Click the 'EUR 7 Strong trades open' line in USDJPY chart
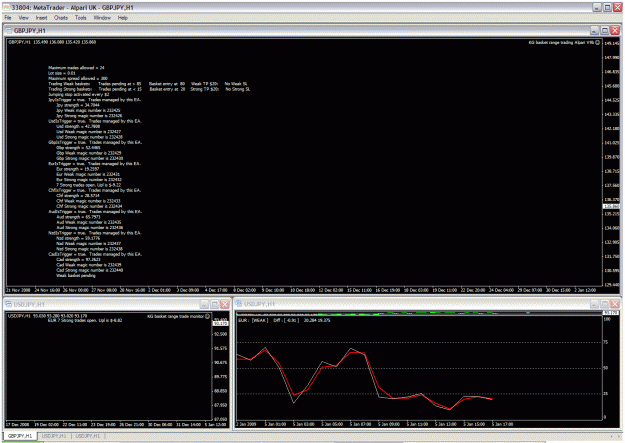The height and width of the screenshot is (443, 625). (x=85, y=320)
